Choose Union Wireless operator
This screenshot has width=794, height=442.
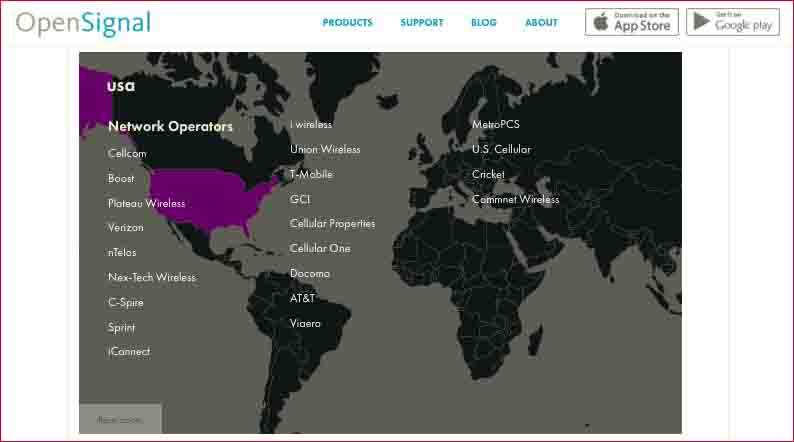pos(325,149)
